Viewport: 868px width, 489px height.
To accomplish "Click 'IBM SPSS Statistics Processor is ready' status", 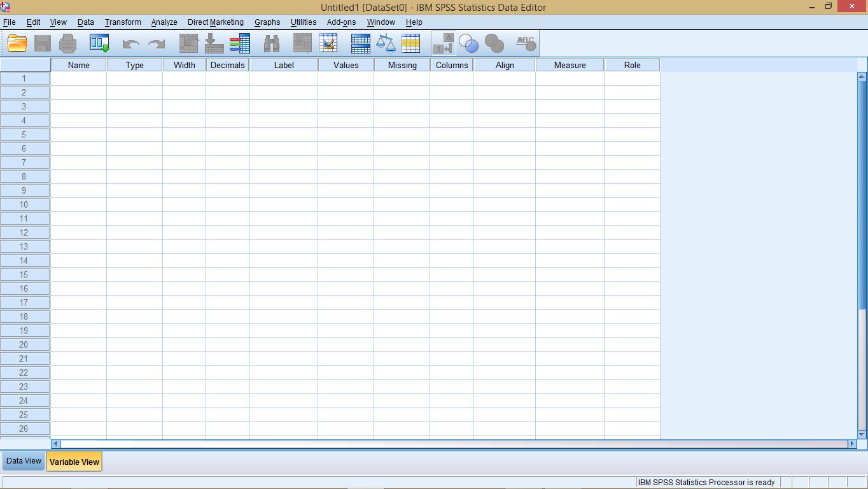I will (x=706, y=483).
